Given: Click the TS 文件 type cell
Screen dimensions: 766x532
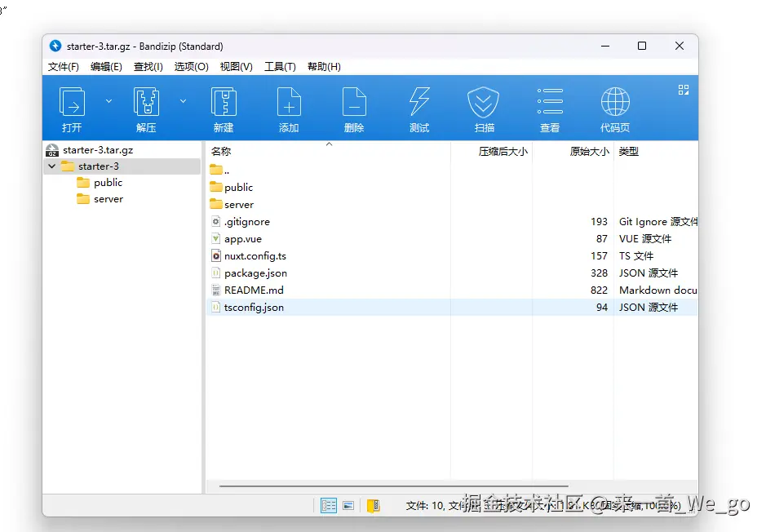Looking at the screenshot, I should 636,256.
